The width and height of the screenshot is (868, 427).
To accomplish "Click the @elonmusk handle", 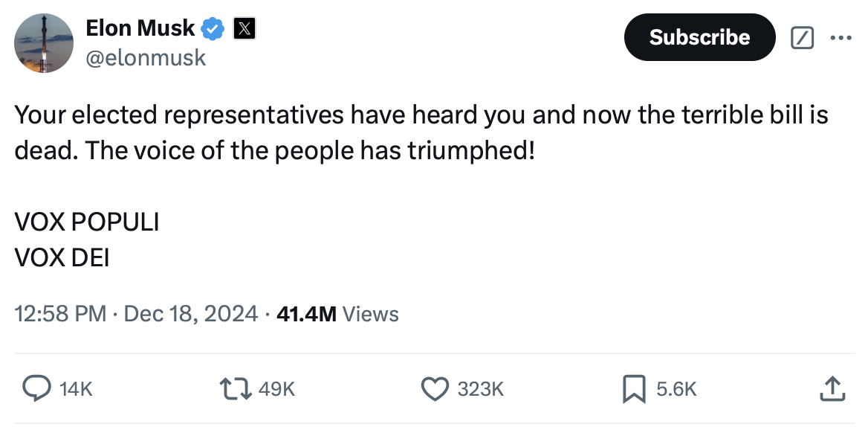I will click(146, 57).
